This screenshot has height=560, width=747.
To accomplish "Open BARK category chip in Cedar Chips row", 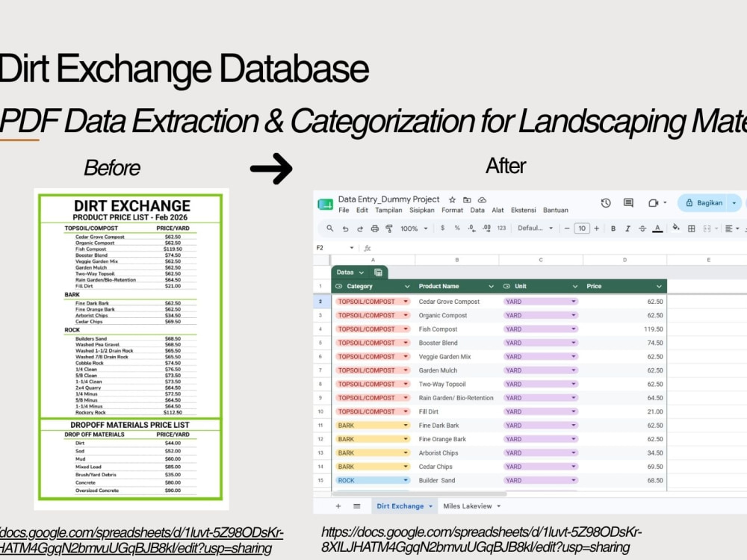I will click(373, 467).
